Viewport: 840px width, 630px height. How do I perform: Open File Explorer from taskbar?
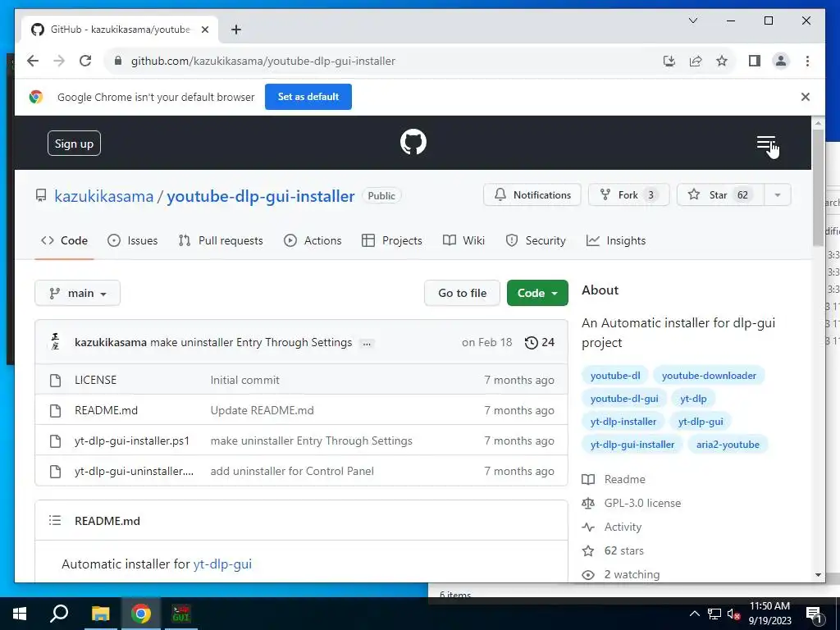(x=100, y=614)
